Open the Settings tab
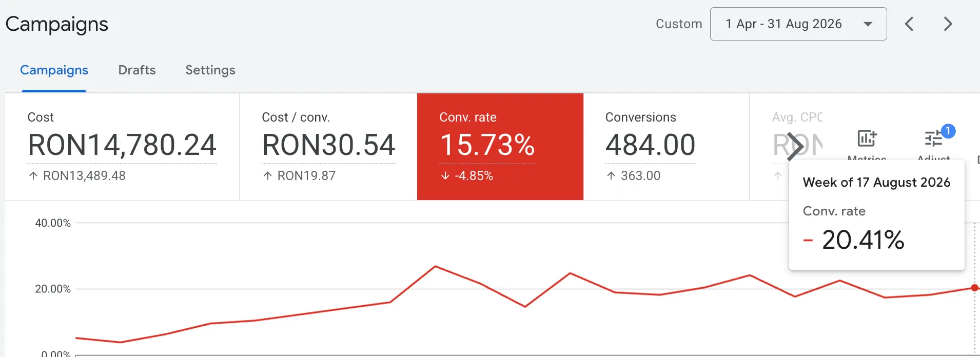The image size is (980, 357). (x=210, y=70)
